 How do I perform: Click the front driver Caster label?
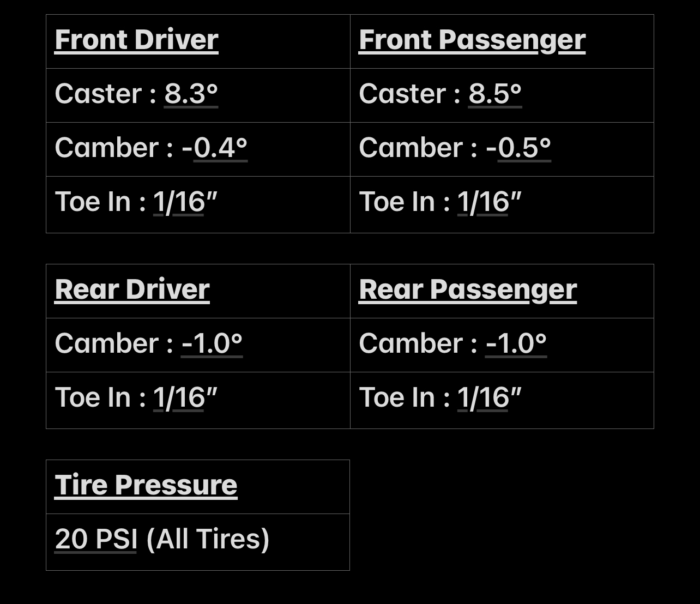(x=99, y=94)
